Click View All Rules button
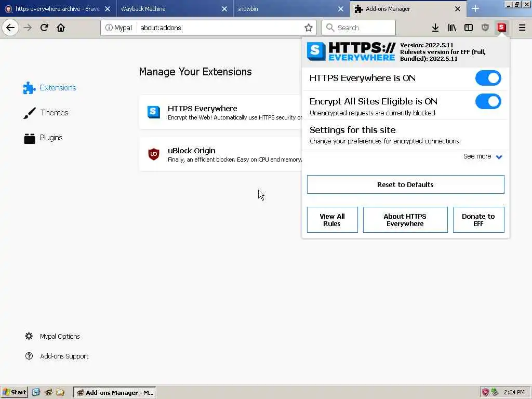 click(332, 220)
